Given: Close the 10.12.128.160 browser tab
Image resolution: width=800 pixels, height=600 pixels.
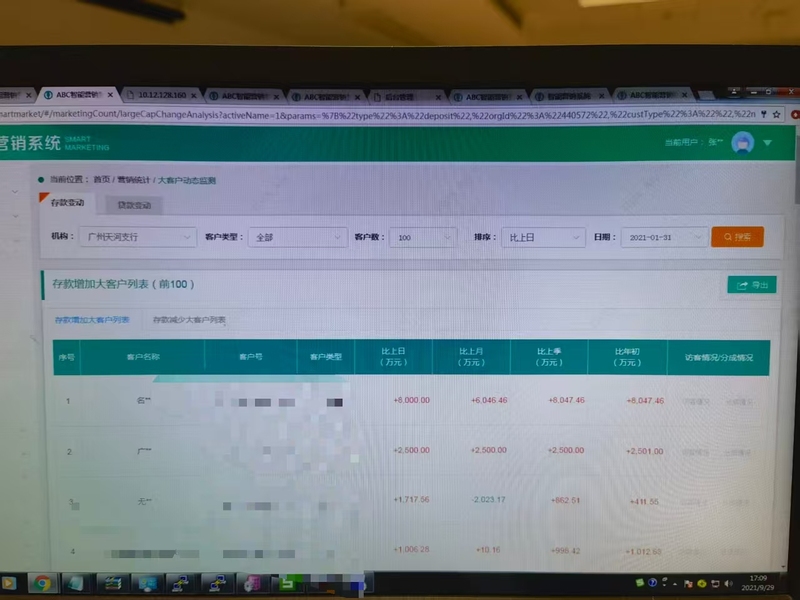Looking at the screenshot, I should [x=194, y=95].
